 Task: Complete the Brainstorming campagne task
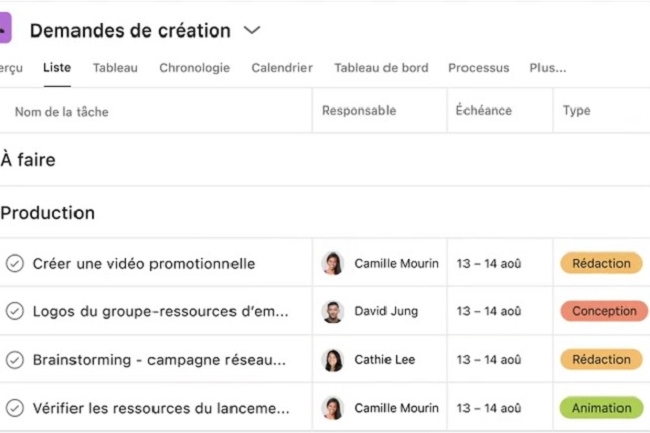click(x=15, y=360)
